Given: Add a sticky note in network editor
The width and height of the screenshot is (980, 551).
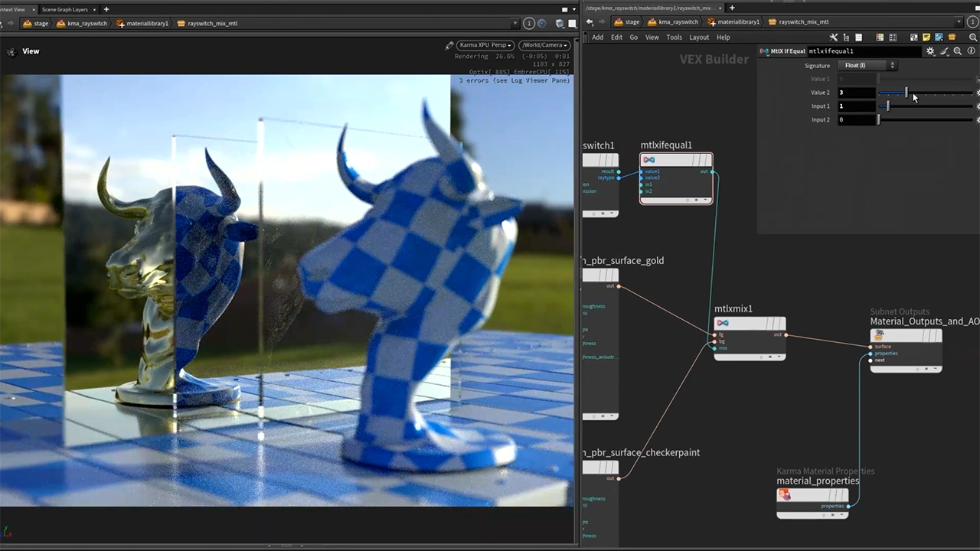Looking at the screenshot, I should click(926, 37).
